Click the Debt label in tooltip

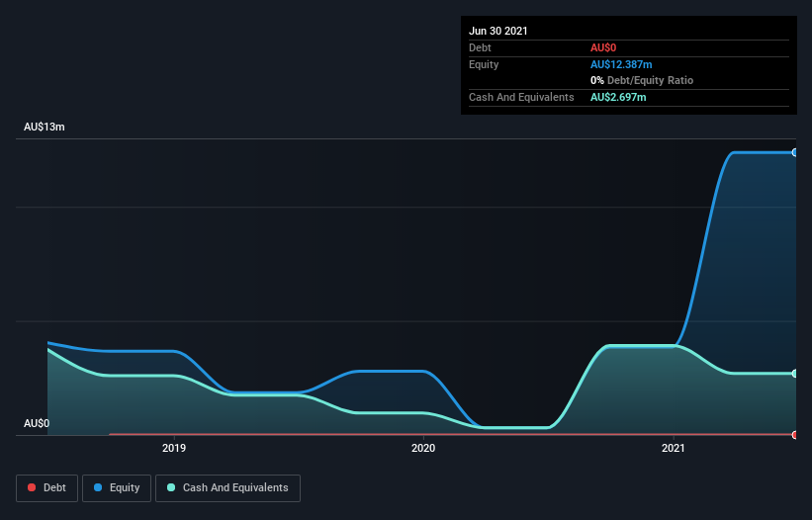pos(480,47)
